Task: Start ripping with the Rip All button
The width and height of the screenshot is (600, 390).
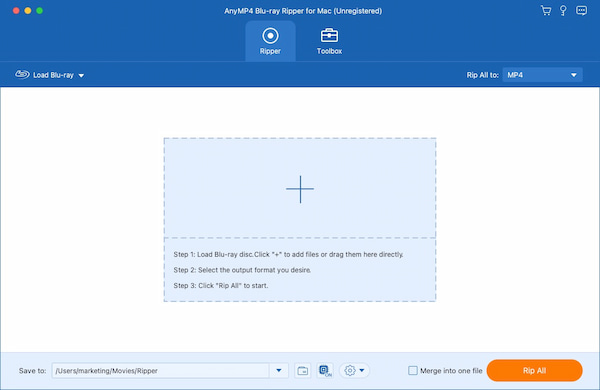Action: pyautogui.click(x=534, y=370)
